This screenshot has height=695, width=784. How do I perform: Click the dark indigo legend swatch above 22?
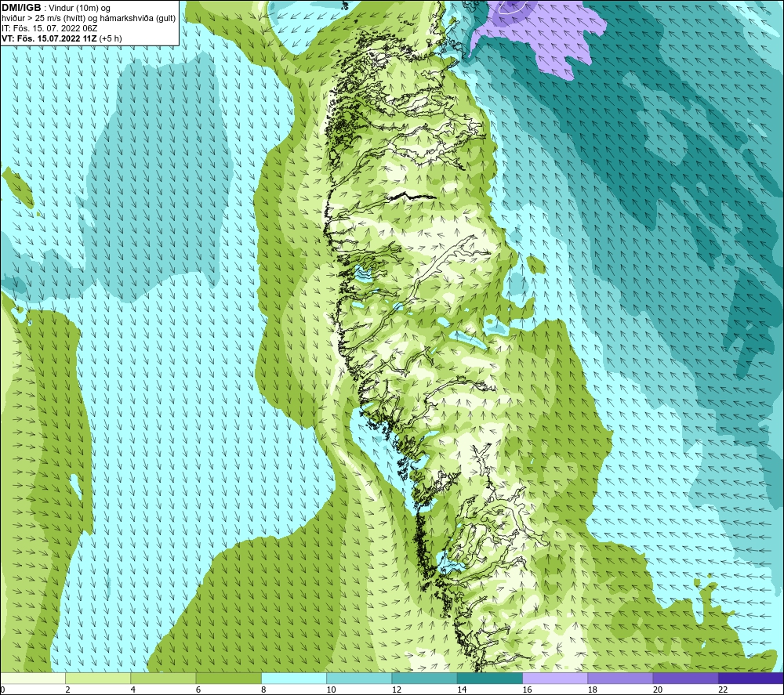pyautogui.click(x=751, y=678)
